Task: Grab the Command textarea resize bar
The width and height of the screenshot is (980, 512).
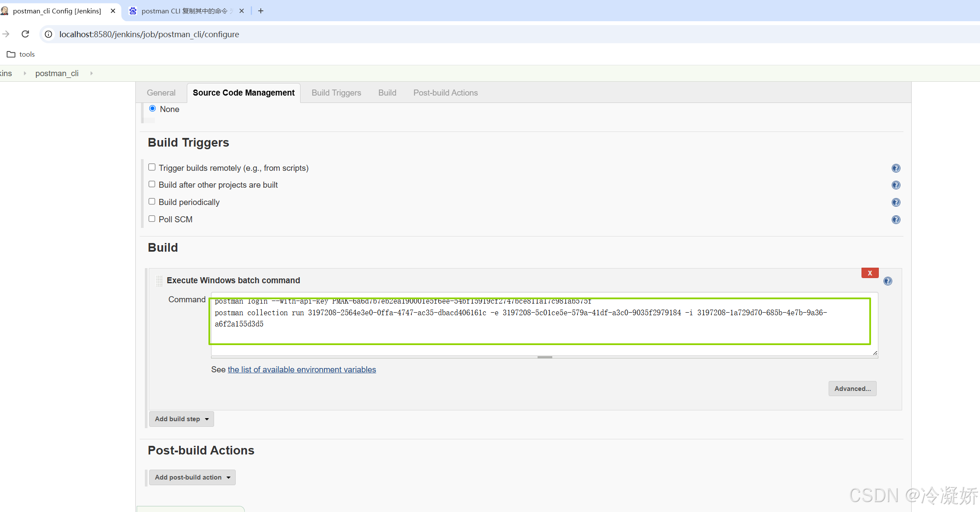Action: point(544,357)
